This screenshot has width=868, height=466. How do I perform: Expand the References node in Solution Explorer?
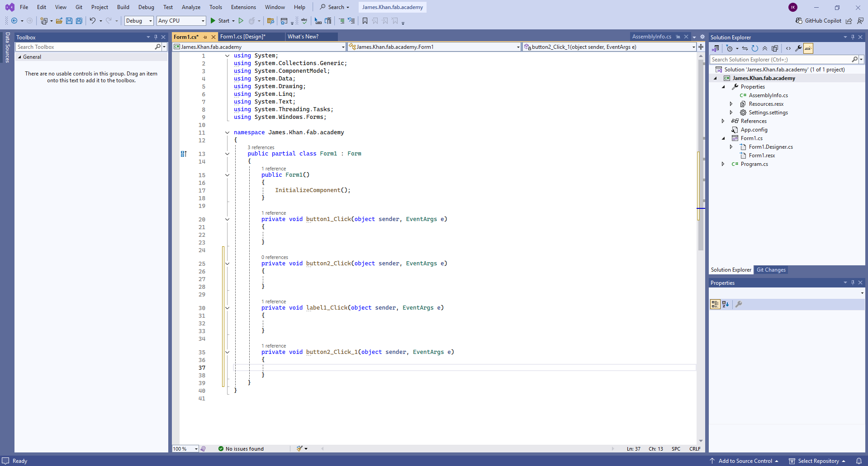(723, 121)
